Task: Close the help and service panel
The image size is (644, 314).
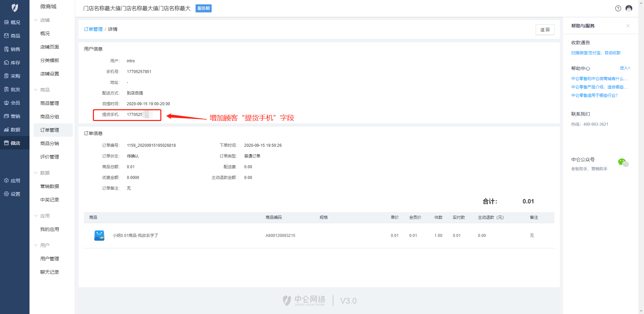Action: pos(628,26)
